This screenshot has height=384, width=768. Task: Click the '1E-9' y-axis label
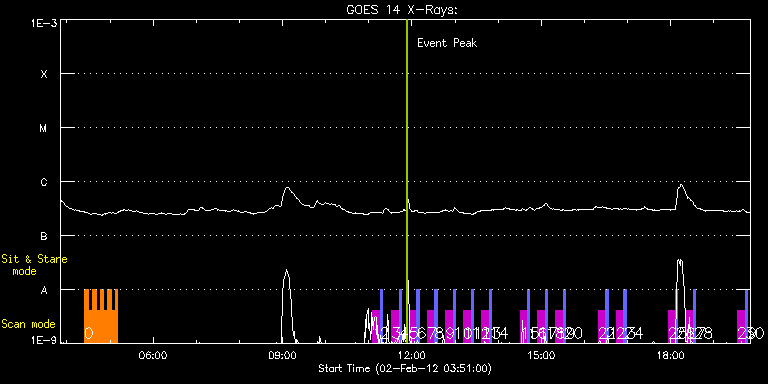click(x=45, y=340)
